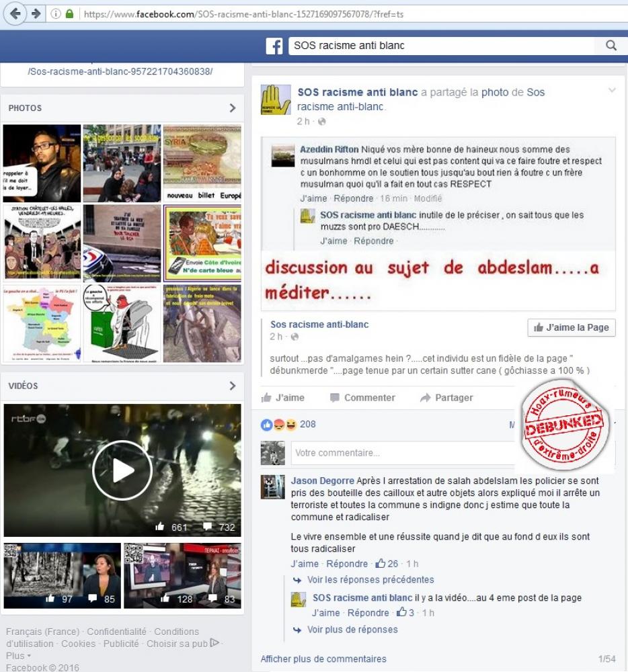Viewport: 628px width, 672px height.
Task: Click J'aime under Jason Degorre's comment
Action: coord(305,564)
